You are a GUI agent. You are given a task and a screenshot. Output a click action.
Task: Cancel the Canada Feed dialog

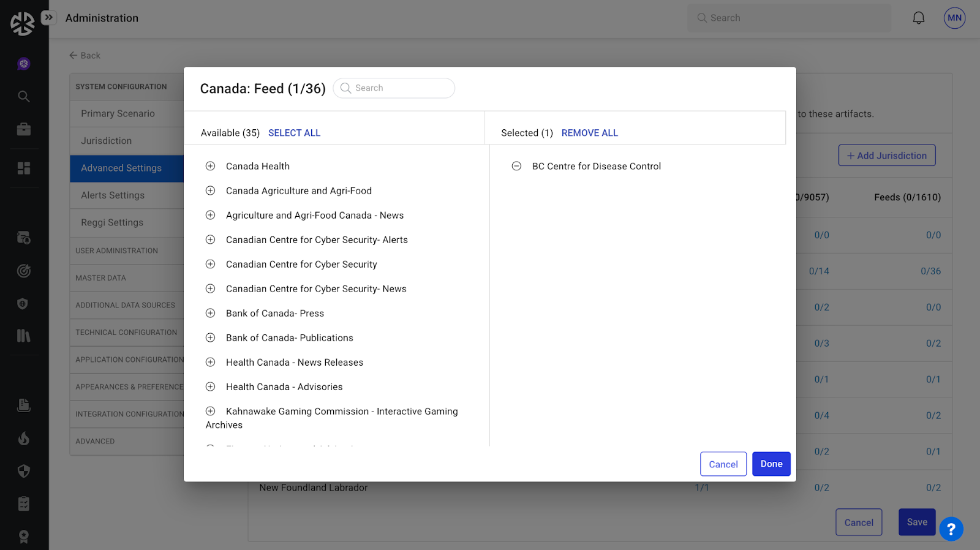(x=723, y=464)
